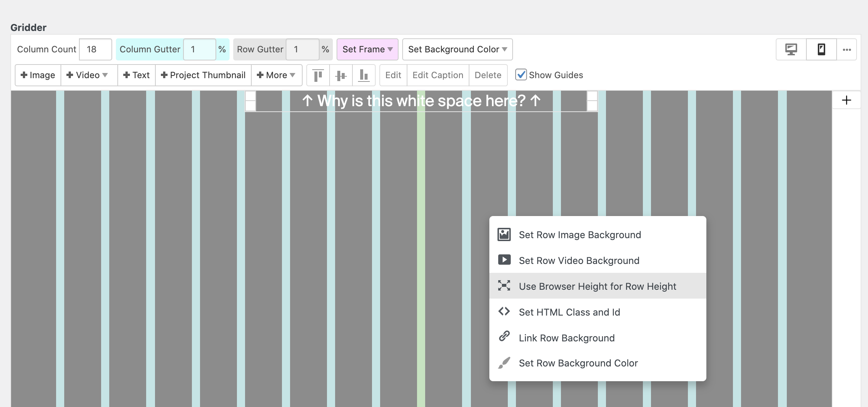Switch to phone view icon
868x407 pixels.
pyautogui.click(x=821, y=49)
